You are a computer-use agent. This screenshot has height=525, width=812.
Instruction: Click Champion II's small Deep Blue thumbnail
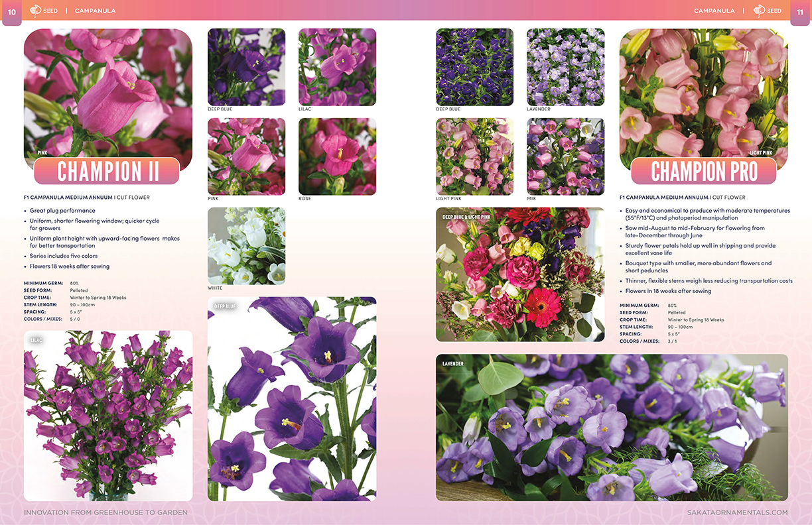[x=246, y=67]
